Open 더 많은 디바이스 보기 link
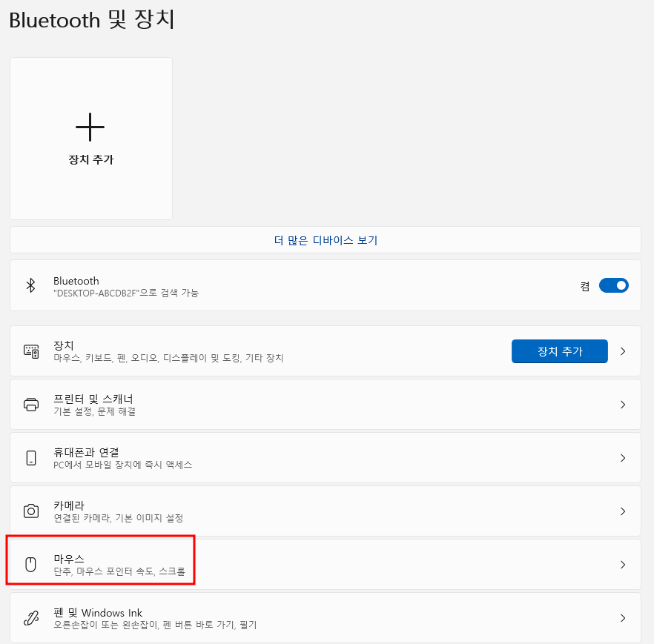 [327, 239]
